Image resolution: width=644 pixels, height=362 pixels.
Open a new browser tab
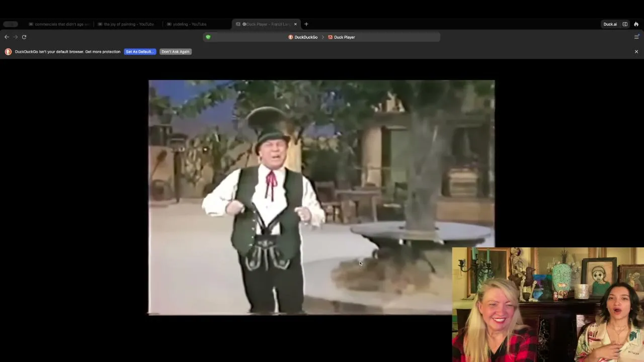(x=306, y=24)
